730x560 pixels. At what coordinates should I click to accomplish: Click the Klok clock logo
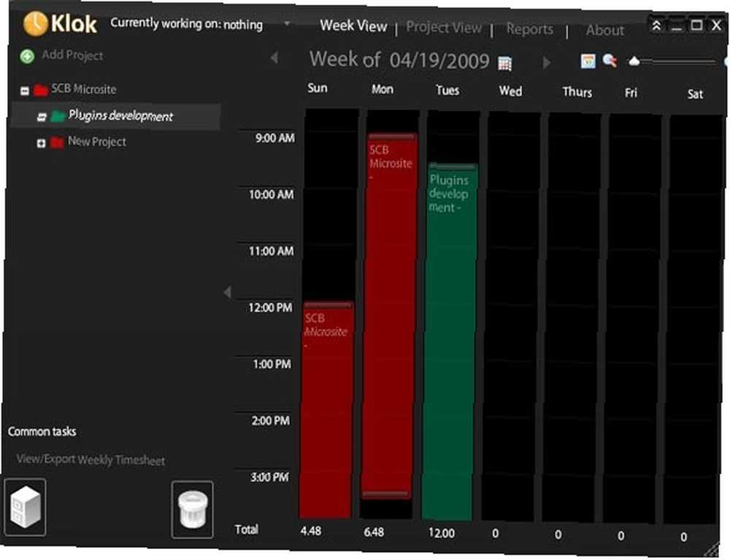35,23
